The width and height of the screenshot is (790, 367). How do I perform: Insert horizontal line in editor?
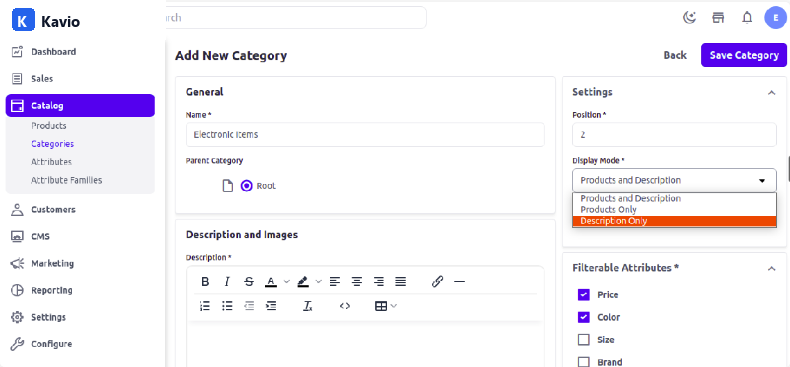459,281
